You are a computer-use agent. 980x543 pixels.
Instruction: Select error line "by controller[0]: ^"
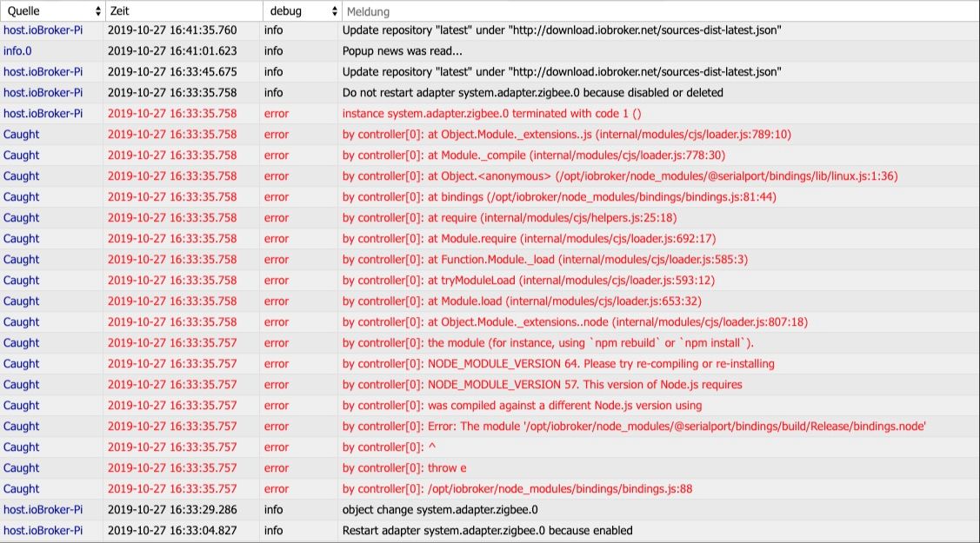(389, 447)
